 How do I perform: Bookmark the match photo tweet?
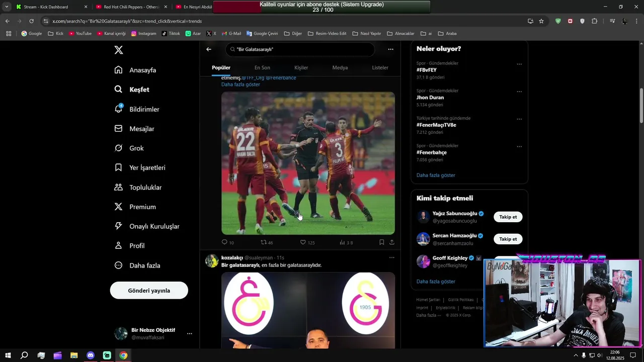(x=381, y=242)
